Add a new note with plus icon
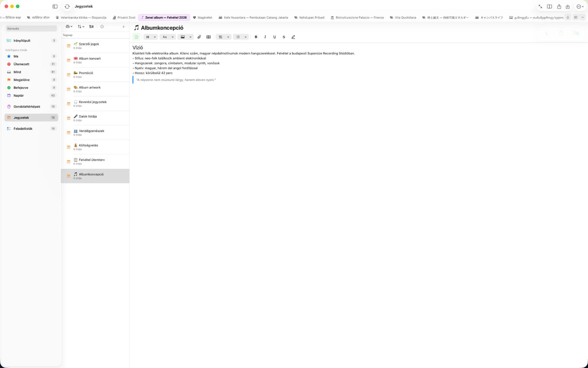This screenshot has width=588, height=368. (123, 27)
